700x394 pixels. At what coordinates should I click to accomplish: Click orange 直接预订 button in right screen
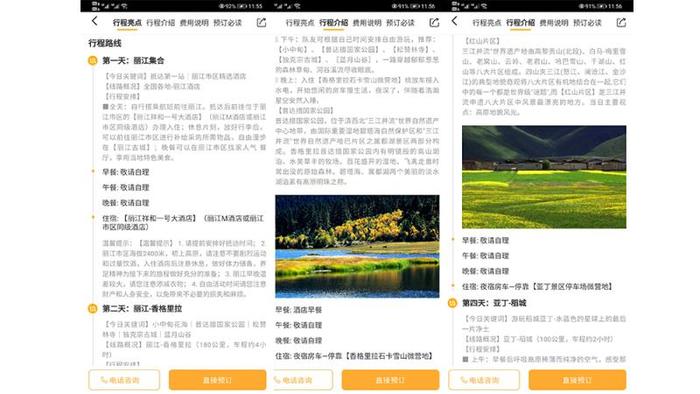[577, 380]
